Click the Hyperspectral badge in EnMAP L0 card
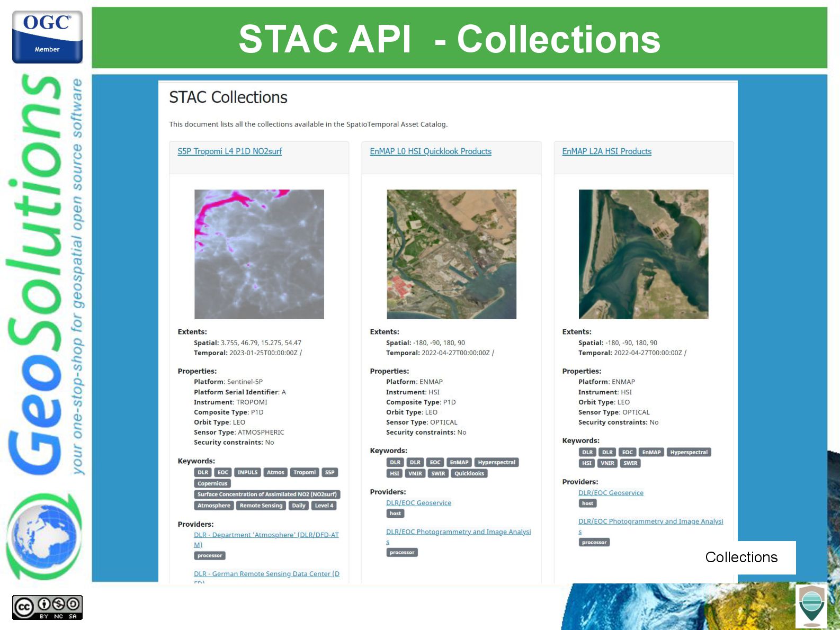The image size is (840, 630). coord(497,462)
